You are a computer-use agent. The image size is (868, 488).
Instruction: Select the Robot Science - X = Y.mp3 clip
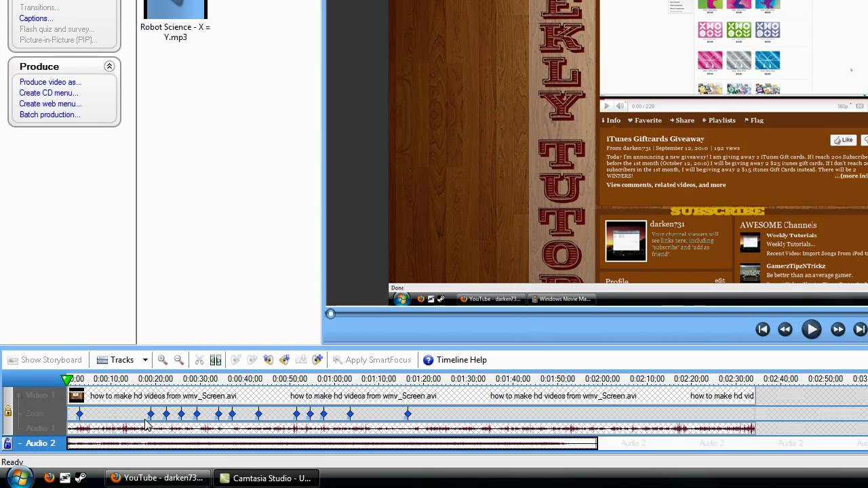tap(176, 20)
